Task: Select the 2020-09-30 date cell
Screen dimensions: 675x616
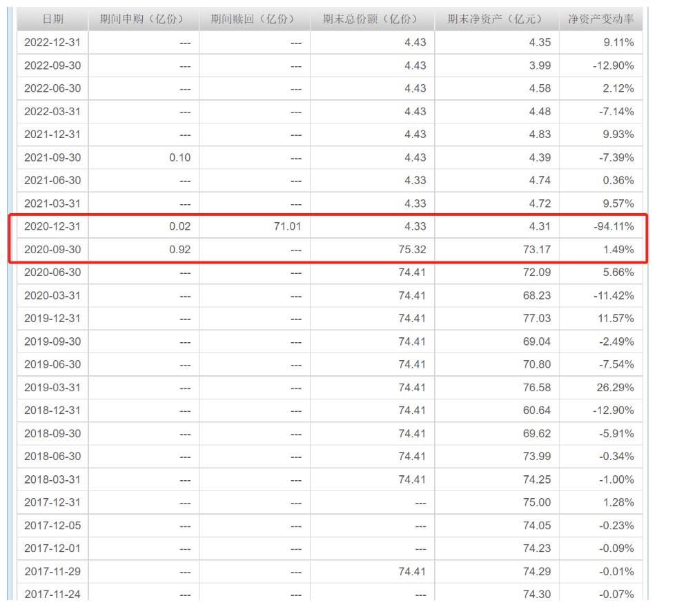Action: point(52,250)
